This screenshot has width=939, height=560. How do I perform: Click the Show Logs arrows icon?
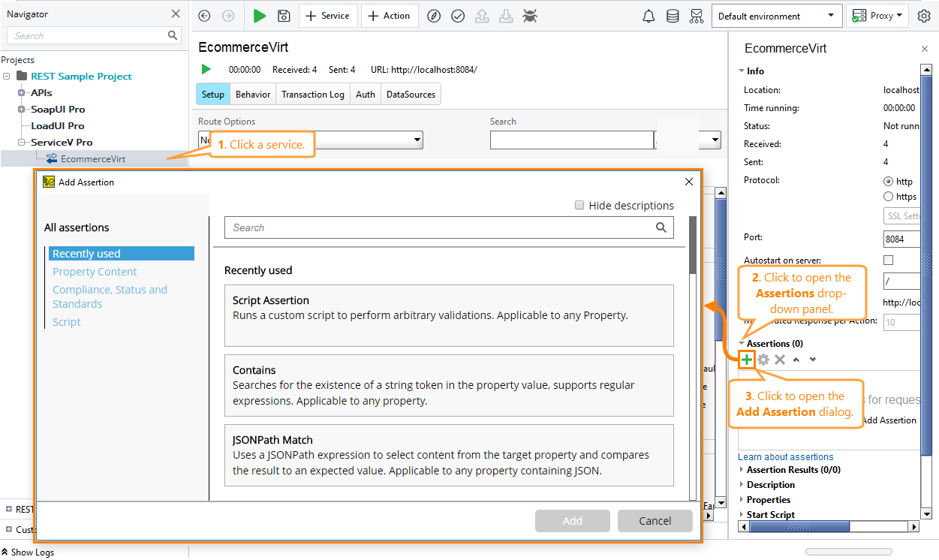pos(5,552)
